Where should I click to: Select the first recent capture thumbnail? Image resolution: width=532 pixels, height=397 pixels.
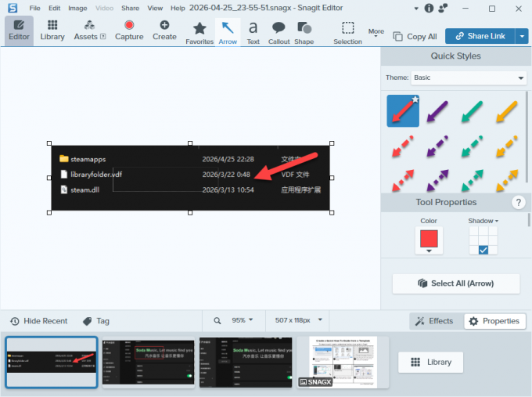pos(52,362)
